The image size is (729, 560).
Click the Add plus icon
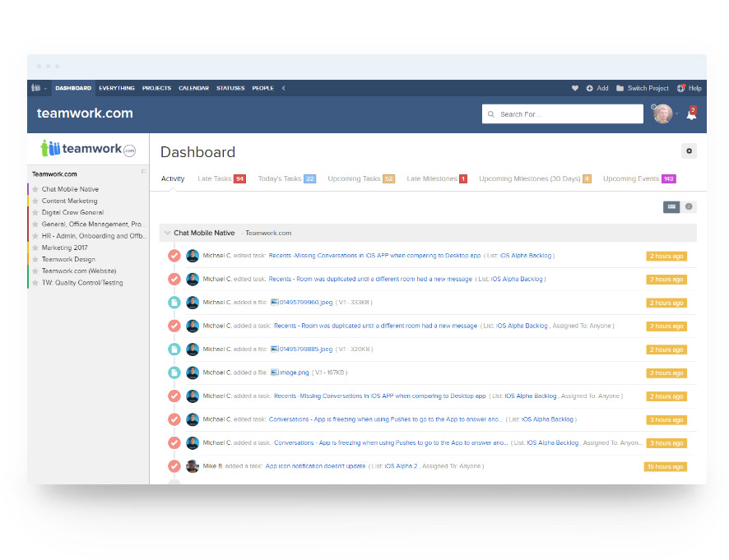tap(589, 88)
